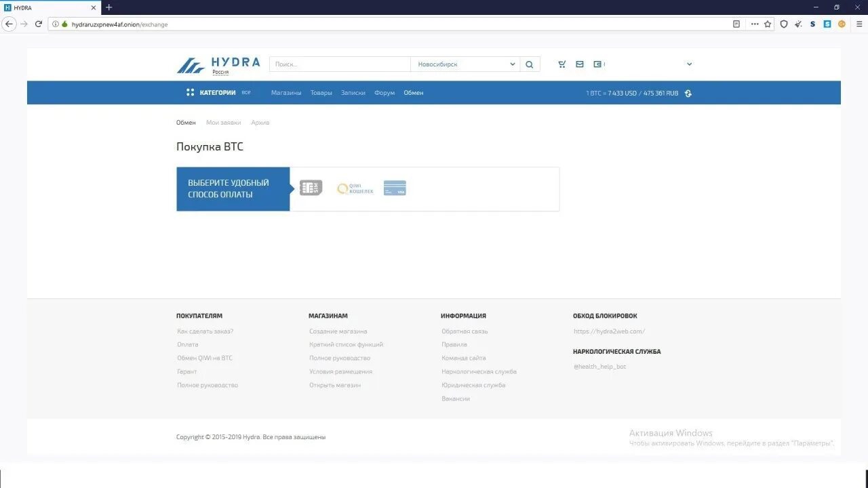Expand the user account chevron menu

[x=690, y=64]
